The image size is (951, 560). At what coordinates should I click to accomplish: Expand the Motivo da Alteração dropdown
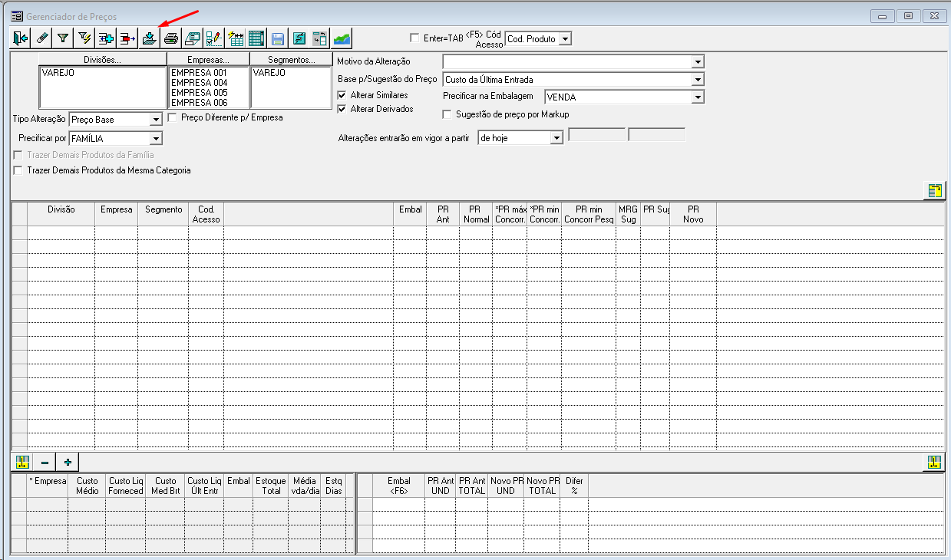698,61
